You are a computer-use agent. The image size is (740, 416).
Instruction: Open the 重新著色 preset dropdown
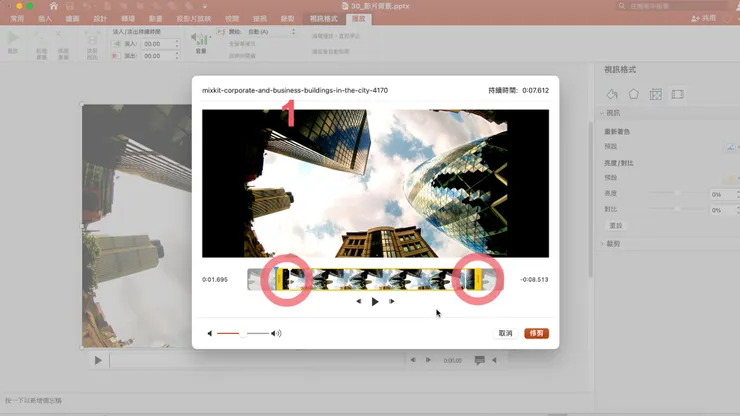(x=732, y=147)
